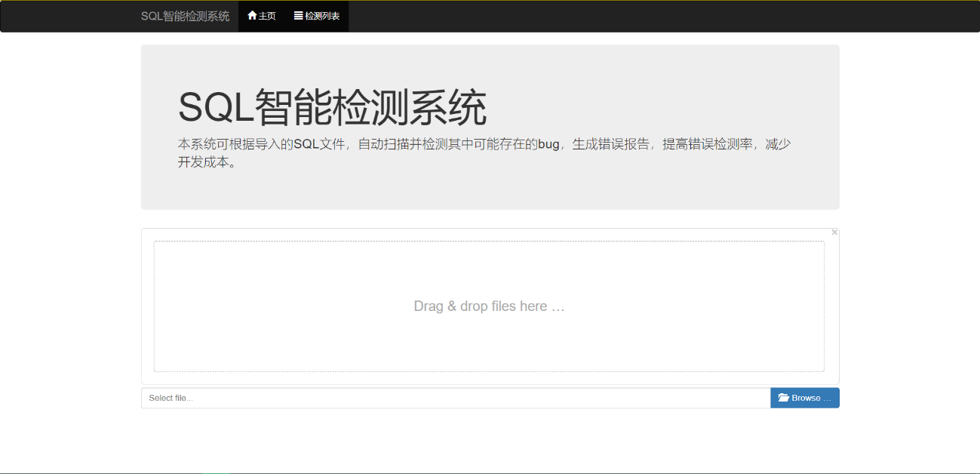Click the Browse … button
The image size is (980, 474).
click(x=805, y=398)
